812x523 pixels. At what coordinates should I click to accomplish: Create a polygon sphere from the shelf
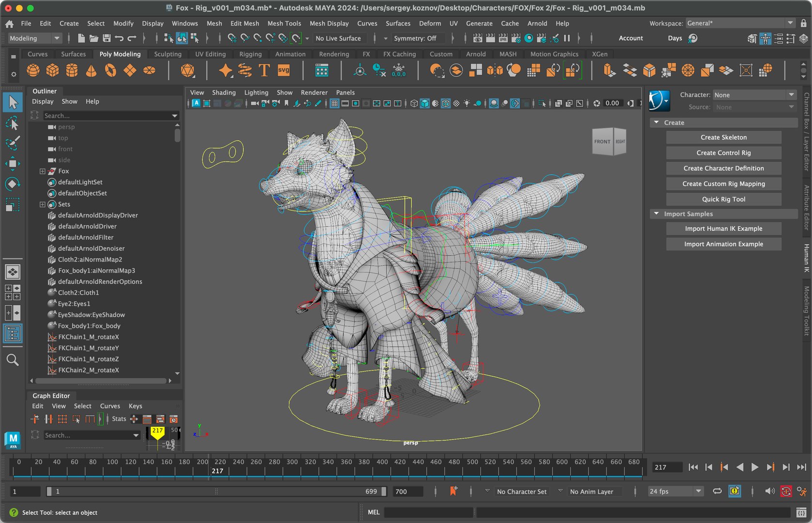[x=33, y=71]
